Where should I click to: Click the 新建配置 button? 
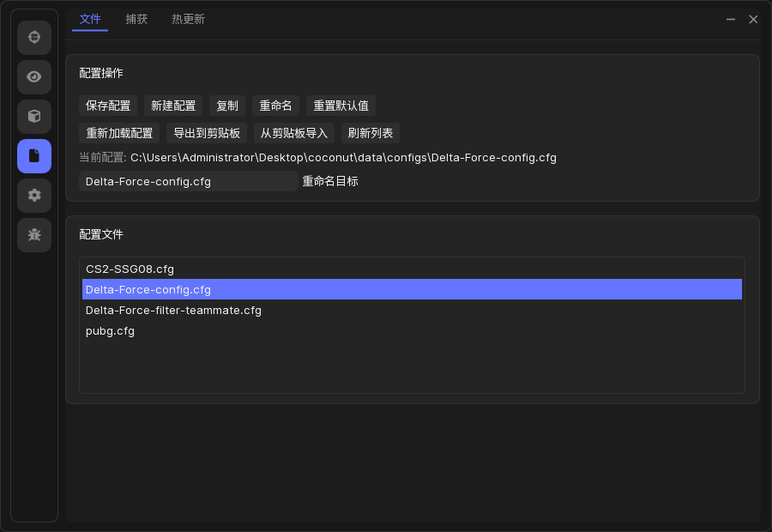click(x=173, y=106)
